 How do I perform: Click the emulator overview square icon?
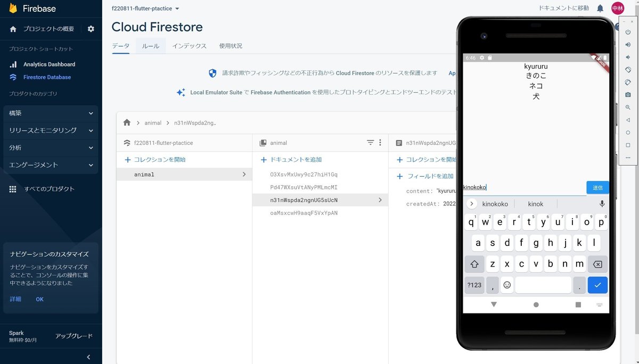[628, 145]
